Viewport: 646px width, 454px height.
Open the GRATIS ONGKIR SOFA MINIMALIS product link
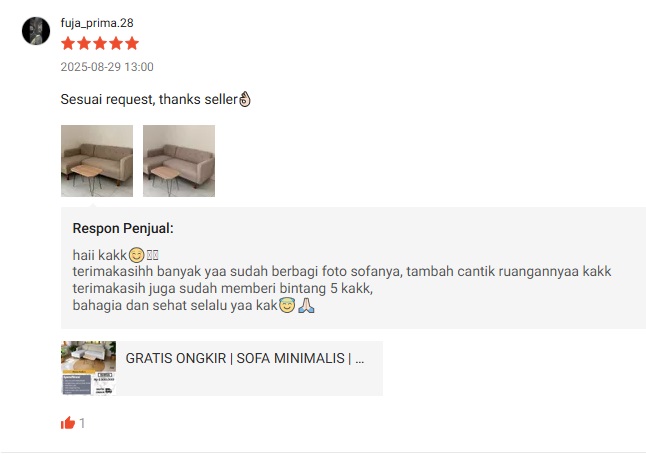point(245,358)
